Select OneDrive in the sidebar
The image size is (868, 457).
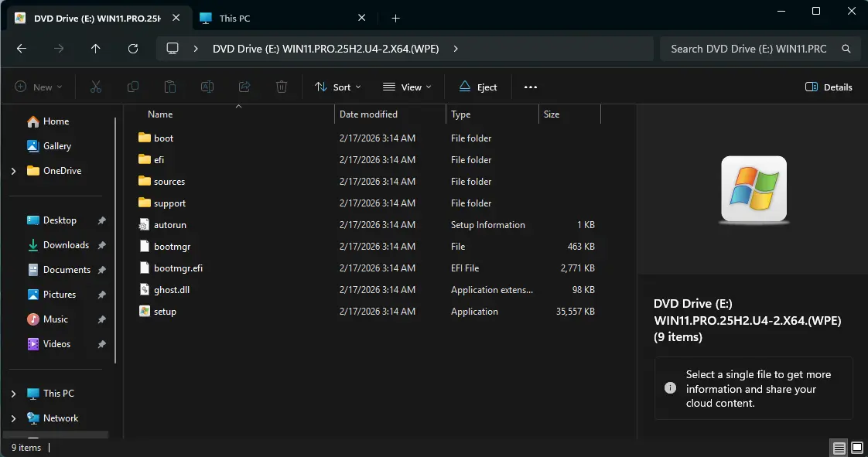pyautogui.click(x=62, y=171)
